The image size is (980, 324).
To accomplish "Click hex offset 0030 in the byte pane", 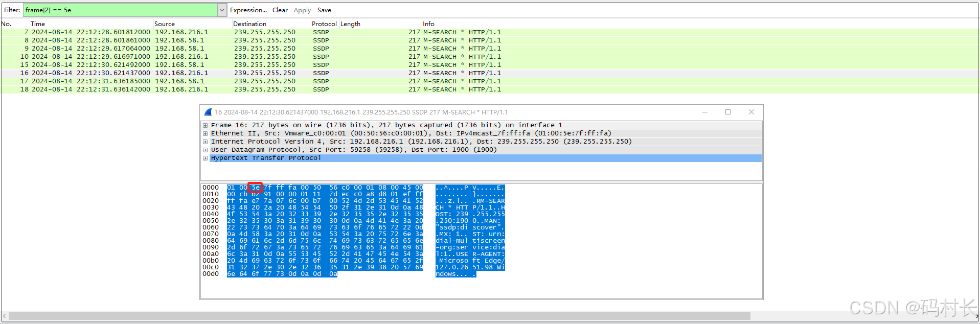I will point(210,207).
